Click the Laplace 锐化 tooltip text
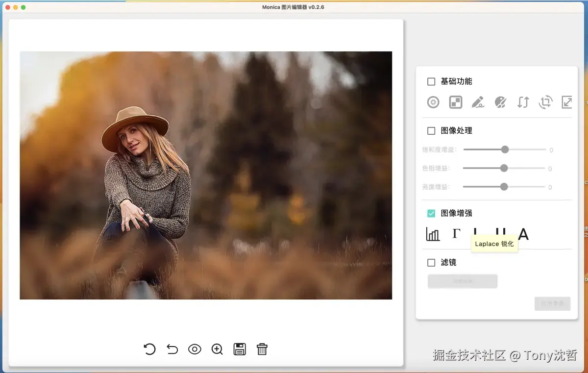588x373 pixels. point(494,244)
